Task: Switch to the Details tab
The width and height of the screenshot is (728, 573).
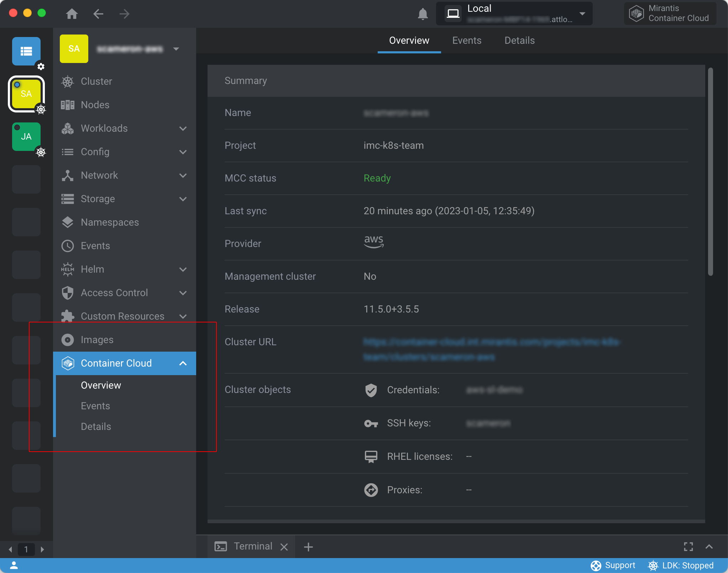Action: click(x=519, y=40)
